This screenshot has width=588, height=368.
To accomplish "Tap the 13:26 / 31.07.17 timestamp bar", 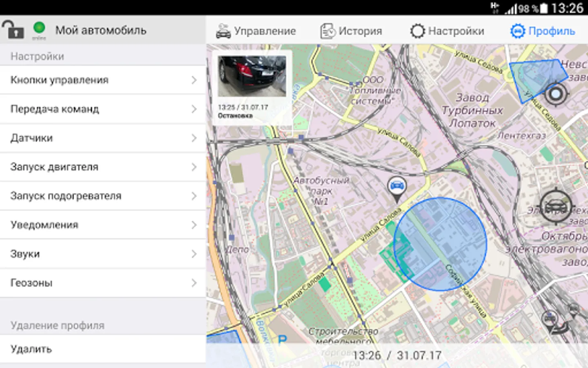I will (397, 355).
